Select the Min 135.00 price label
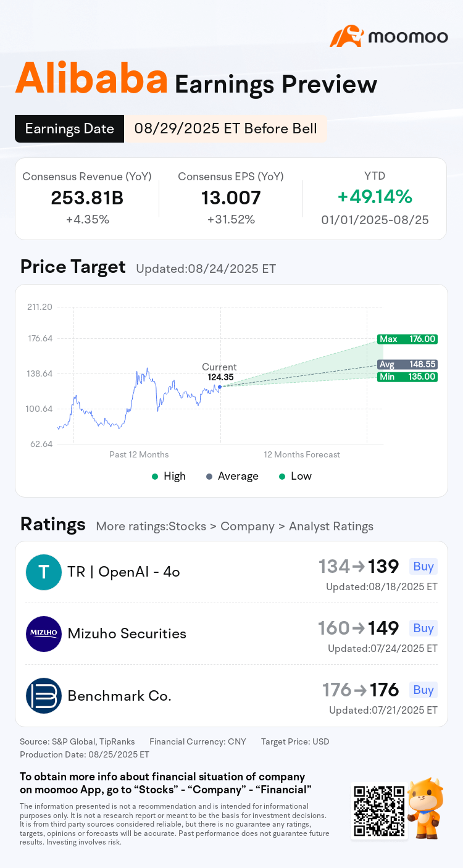This screenshot has height=868, width=463. [x=407, y=377]
